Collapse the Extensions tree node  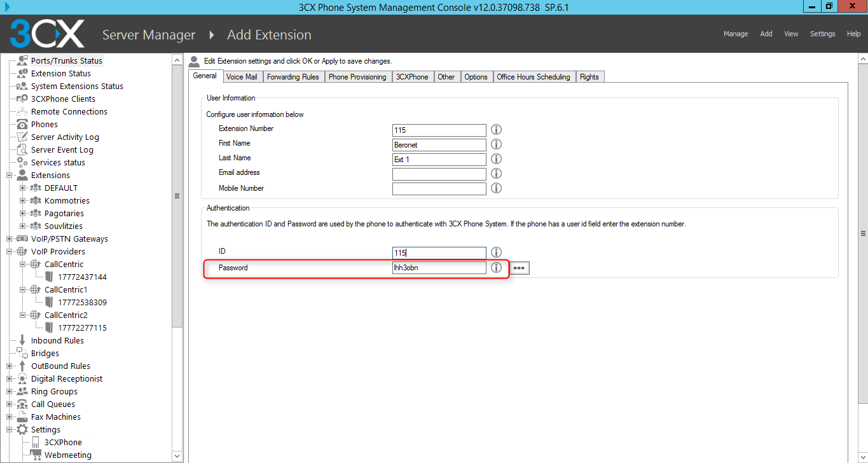coord(10,176)
